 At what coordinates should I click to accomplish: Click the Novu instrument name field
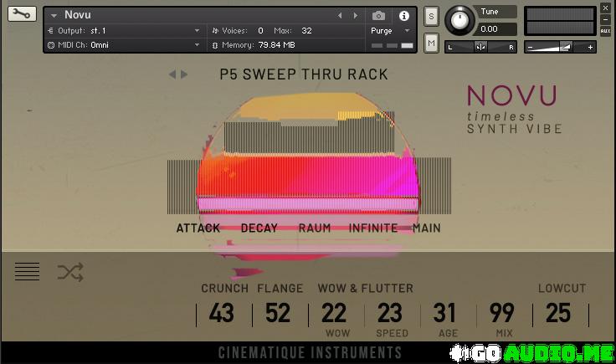78,15
